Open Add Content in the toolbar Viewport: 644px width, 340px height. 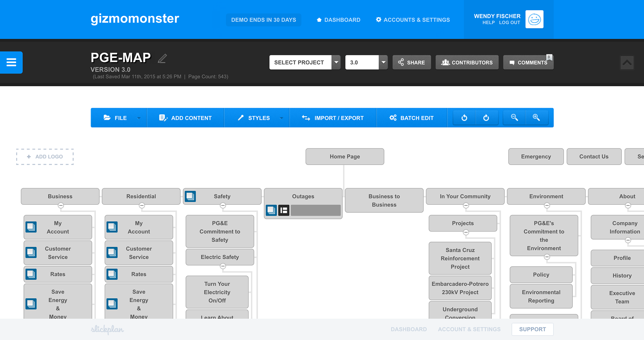185,118
